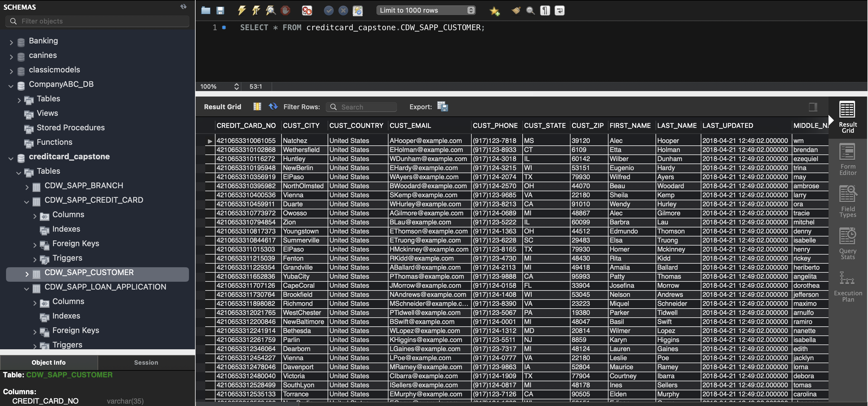
Task: Open the Explain plan magnifier-lightning icon
Action: pos(271,11)
